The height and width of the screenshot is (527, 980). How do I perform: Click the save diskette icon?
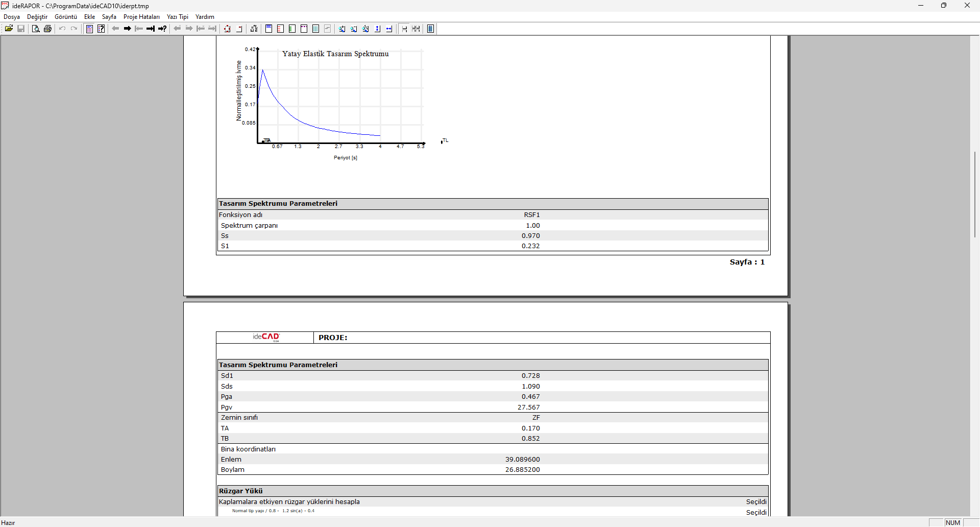coord(21,29)
